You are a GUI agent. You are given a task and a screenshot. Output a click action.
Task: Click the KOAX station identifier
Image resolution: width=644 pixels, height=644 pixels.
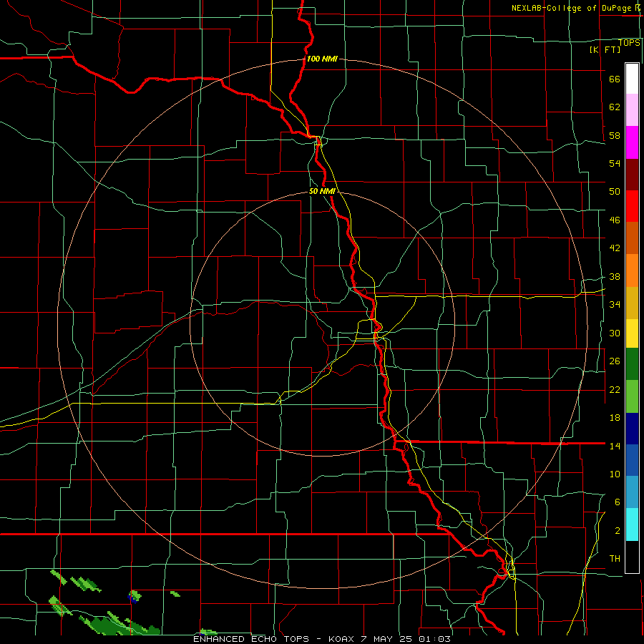pos(341,639)
